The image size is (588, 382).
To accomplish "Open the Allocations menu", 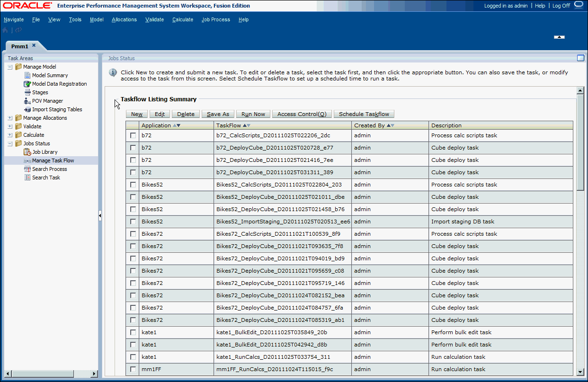I will coord(124,19).
